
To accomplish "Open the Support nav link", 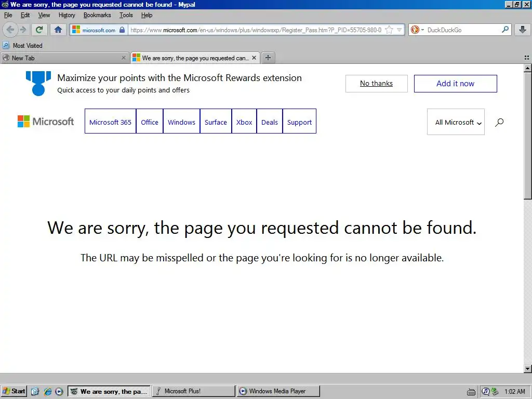I will [x=300, y=121].
